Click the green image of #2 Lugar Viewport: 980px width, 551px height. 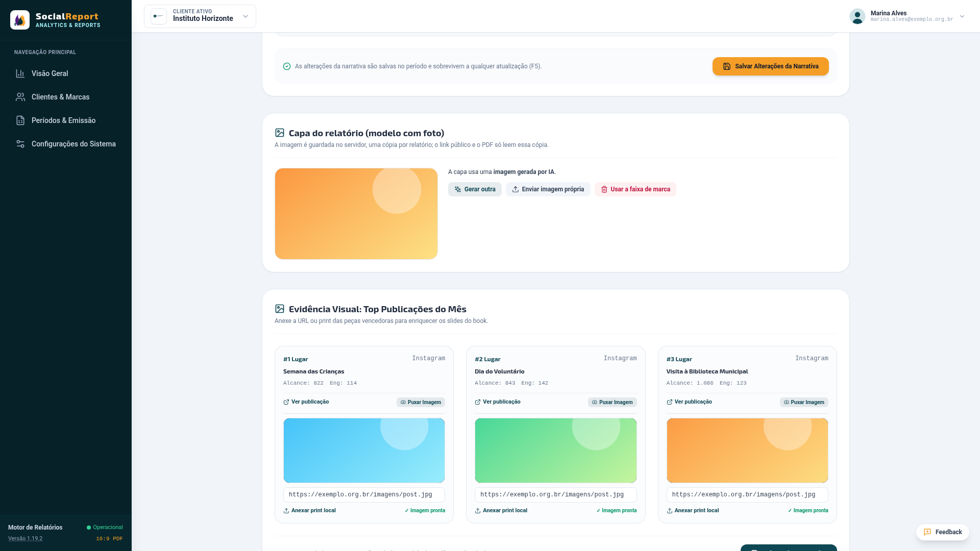click(556, 450)
